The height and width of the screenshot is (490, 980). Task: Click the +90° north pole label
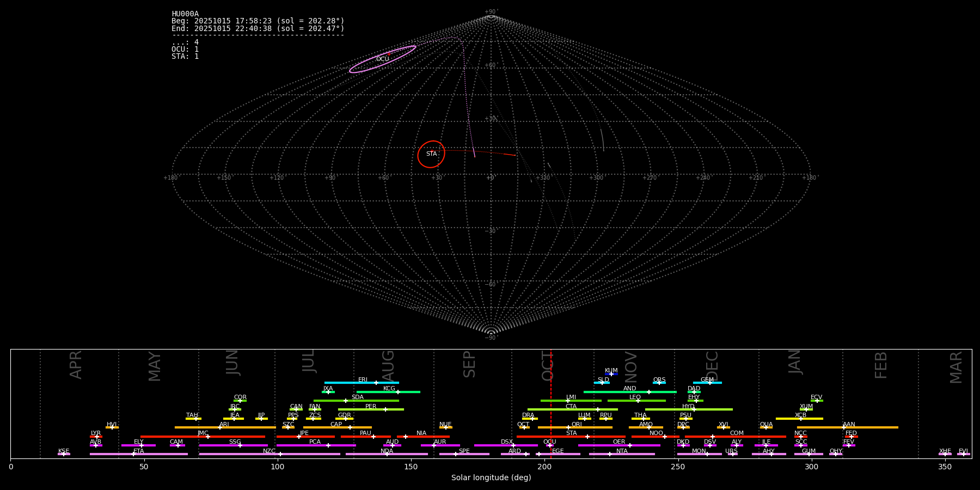(491, 11)
